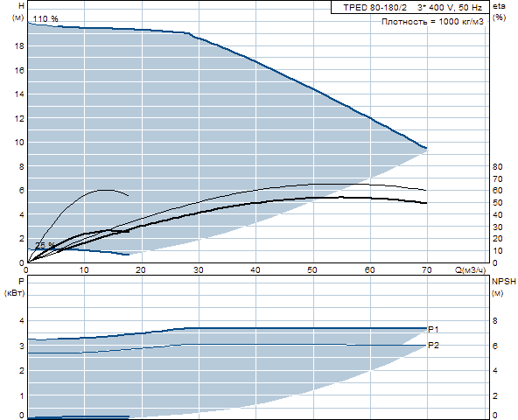Click the 8 tick on the NPSH axis
This screenshot has height=420, width=518.
(x=495, y=321)
